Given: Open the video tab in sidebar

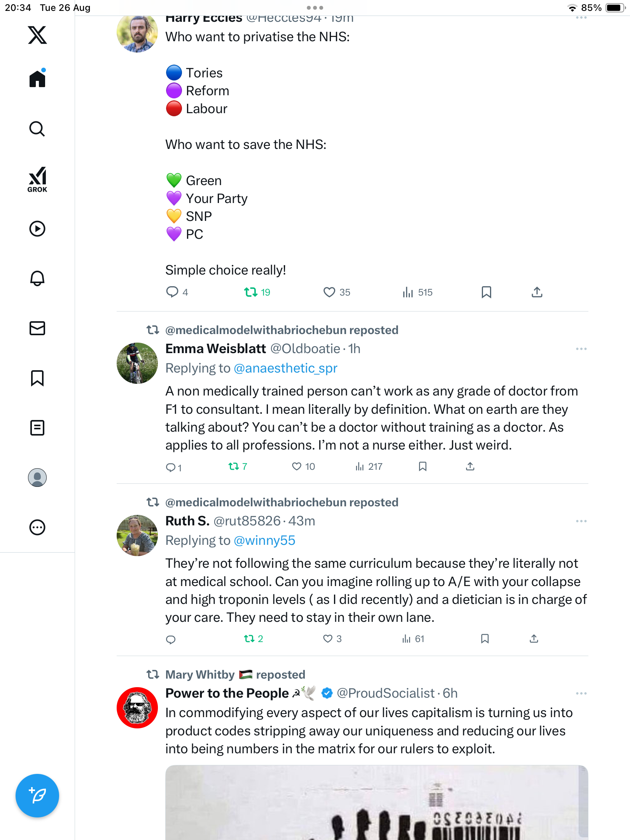Looking at the screenshot, I should pyautogui.click(x=37, y=229).
